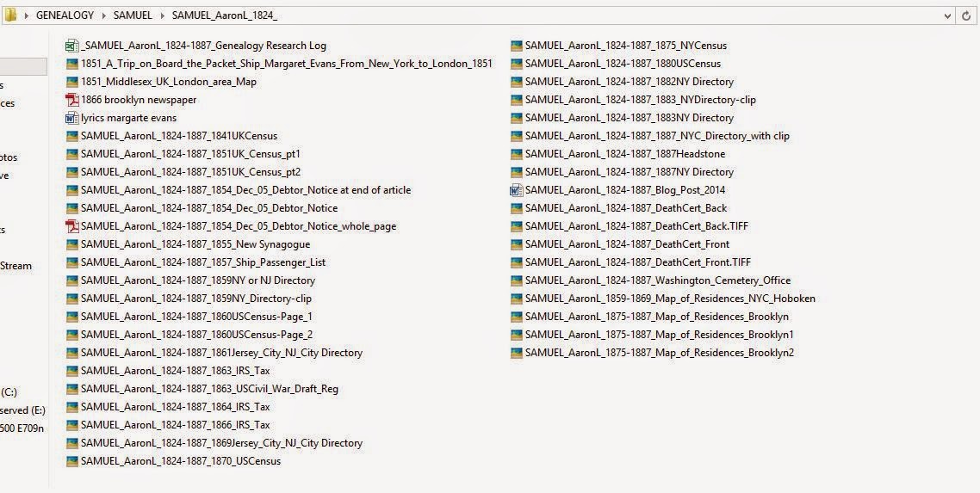Click image icon of 1870_USCensus file
Screen dimensions: 980x493
[x=72, y=461]
